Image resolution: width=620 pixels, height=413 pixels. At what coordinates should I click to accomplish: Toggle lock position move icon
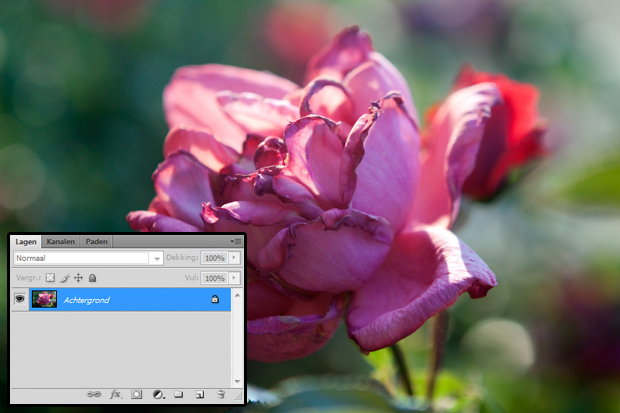click(x=79, y=278)
